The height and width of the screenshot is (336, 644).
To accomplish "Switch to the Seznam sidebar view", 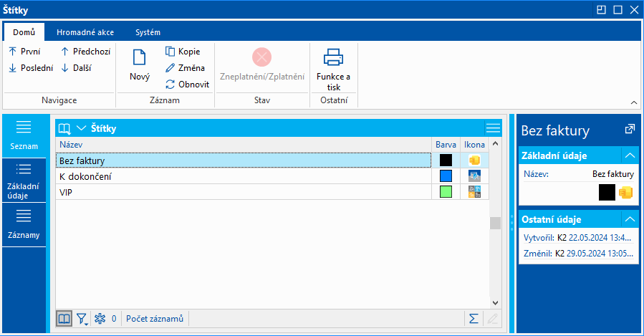I will point(24,135).
